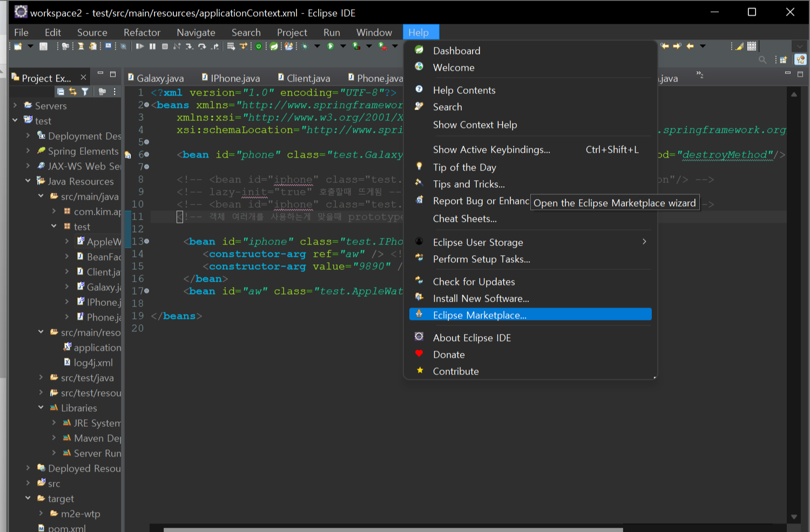810x532 pixels.
Task: Open the Eclipse User Storage submenu
Action: [530, 242]
